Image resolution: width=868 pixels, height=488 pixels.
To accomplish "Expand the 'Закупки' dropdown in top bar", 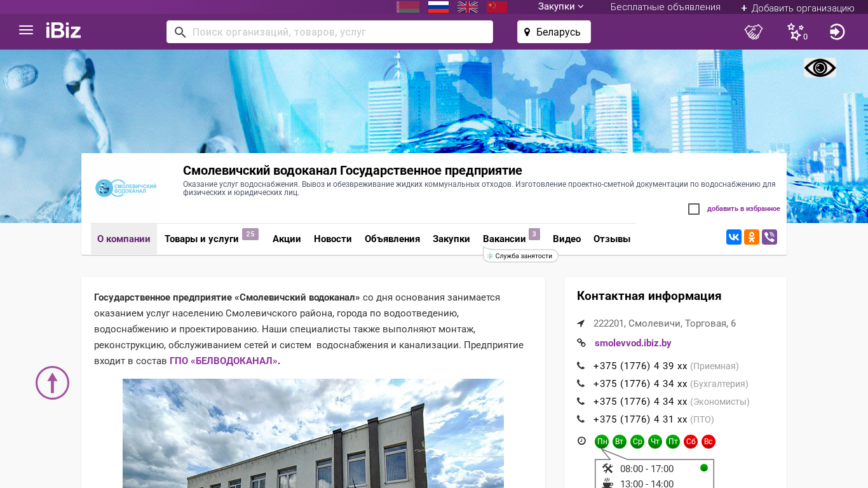I will tap(561, 7).
